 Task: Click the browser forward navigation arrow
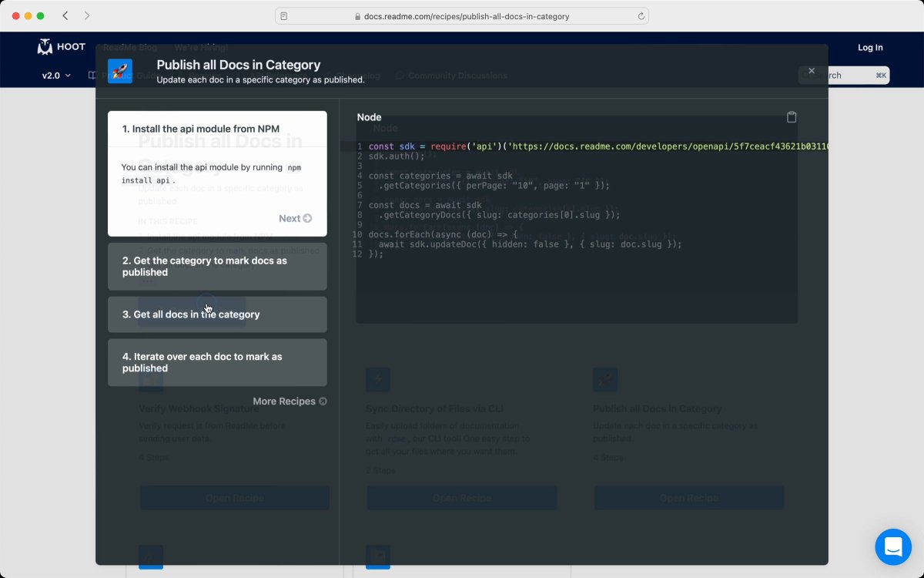(x=86, y=15)
